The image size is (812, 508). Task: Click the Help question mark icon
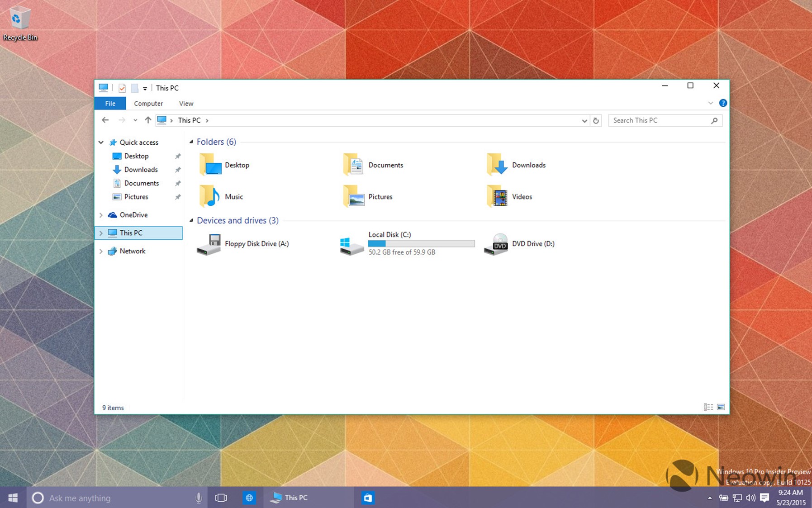click(723, 103)
